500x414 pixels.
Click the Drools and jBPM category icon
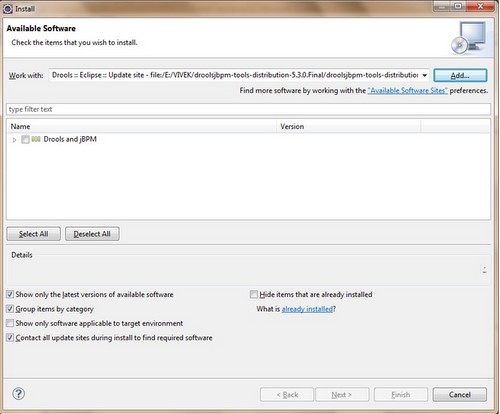[36, 139]
